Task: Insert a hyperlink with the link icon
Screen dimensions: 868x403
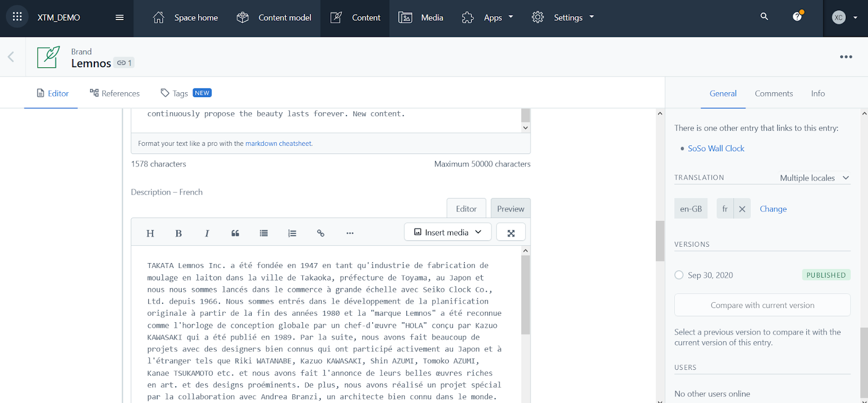Action: click(321, 233)
